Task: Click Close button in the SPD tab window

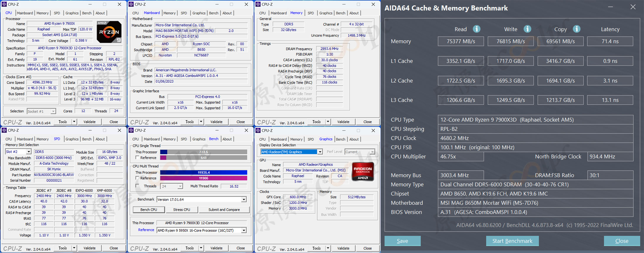Action: [x=114, y=248]
